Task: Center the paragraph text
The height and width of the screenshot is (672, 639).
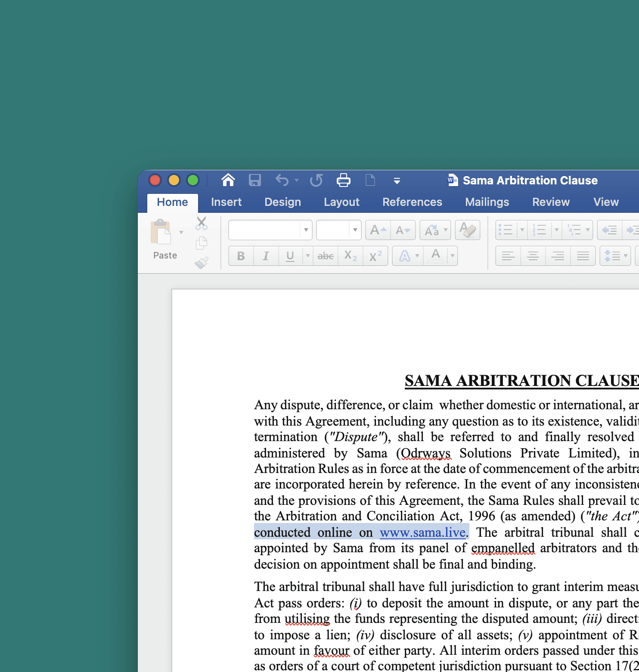Action: click(x=533, y=256)
